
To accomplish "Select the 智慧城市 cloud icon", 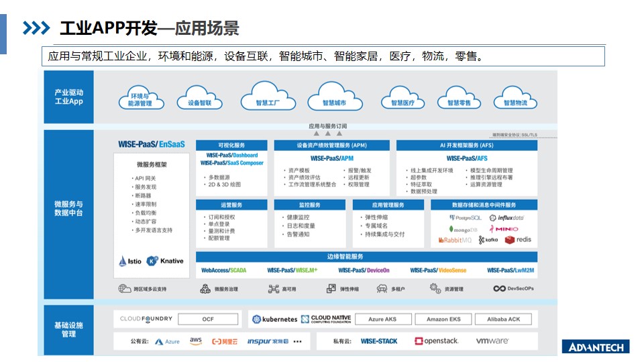I will (x=335, y=96).
